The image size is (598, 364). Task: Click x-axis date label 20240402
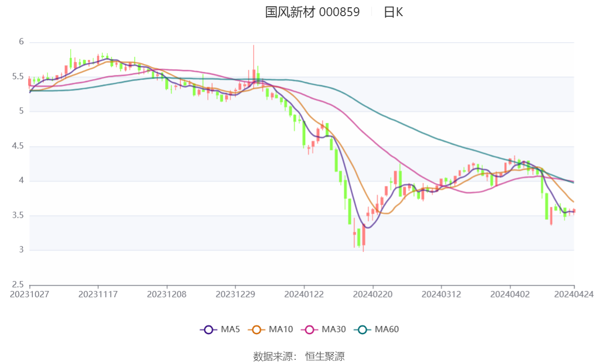pyautogui.click(x=510, y=294)
